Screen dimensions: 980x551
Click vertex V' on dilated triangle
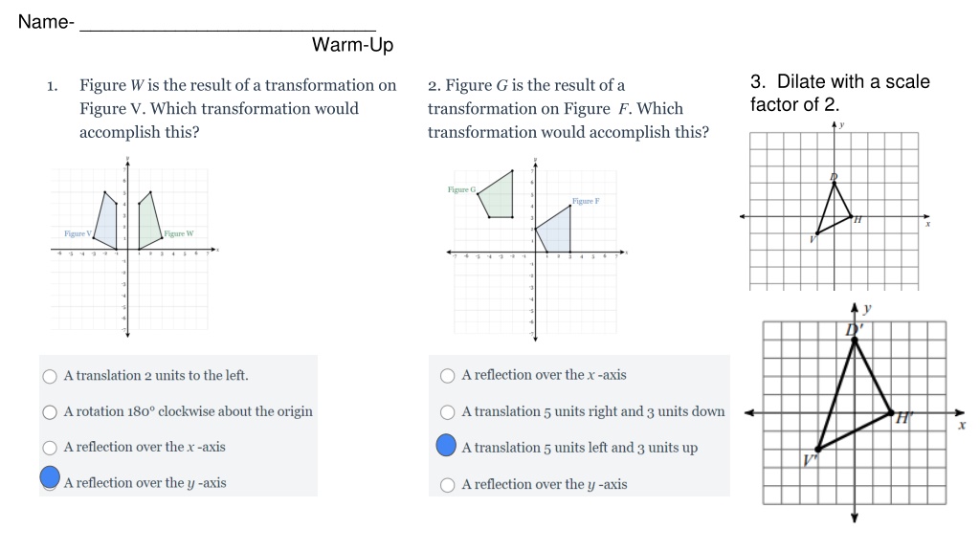tap(817, 449)
